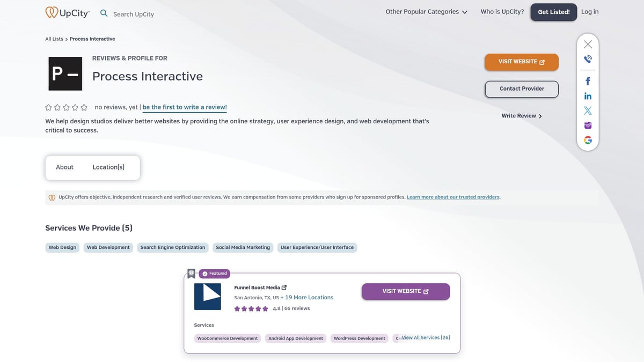This screenshot has height=362, width=644.
Task: Click the first empty review star
Action: (x=48, y=107)
